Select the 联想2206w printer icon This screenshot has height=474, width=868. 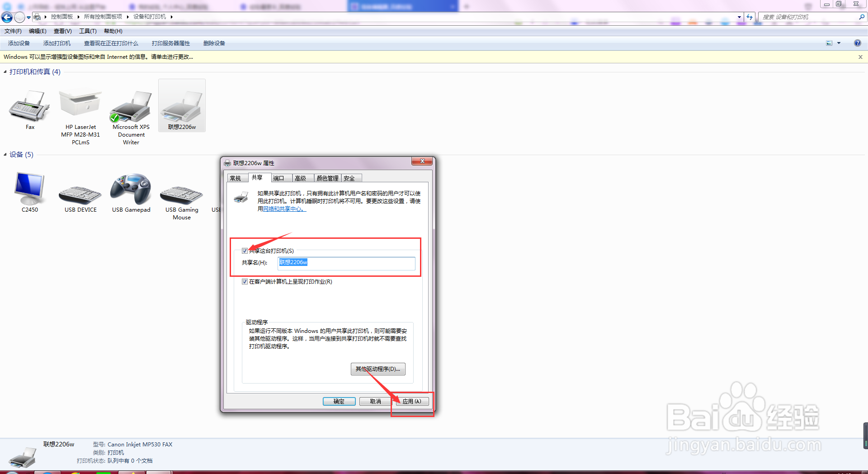[x=182, y=106]
